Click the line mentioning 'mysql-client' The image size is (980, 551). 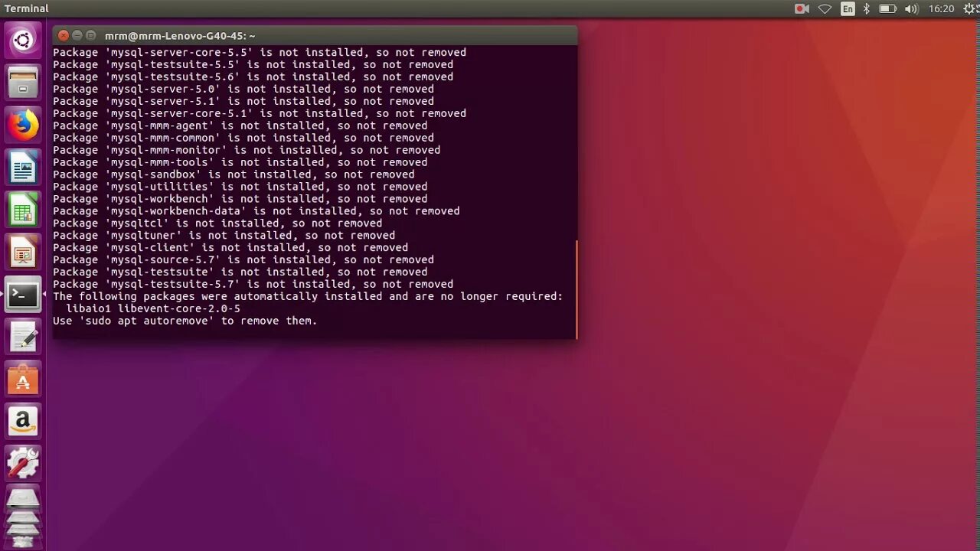click(230, 247)
